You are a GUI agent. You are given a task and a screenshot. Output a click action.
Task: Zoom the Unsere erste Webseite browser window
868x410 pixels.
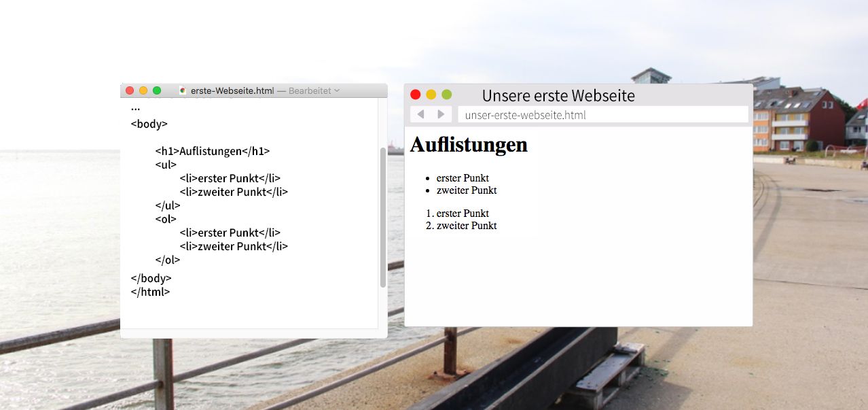coord(446,95)
